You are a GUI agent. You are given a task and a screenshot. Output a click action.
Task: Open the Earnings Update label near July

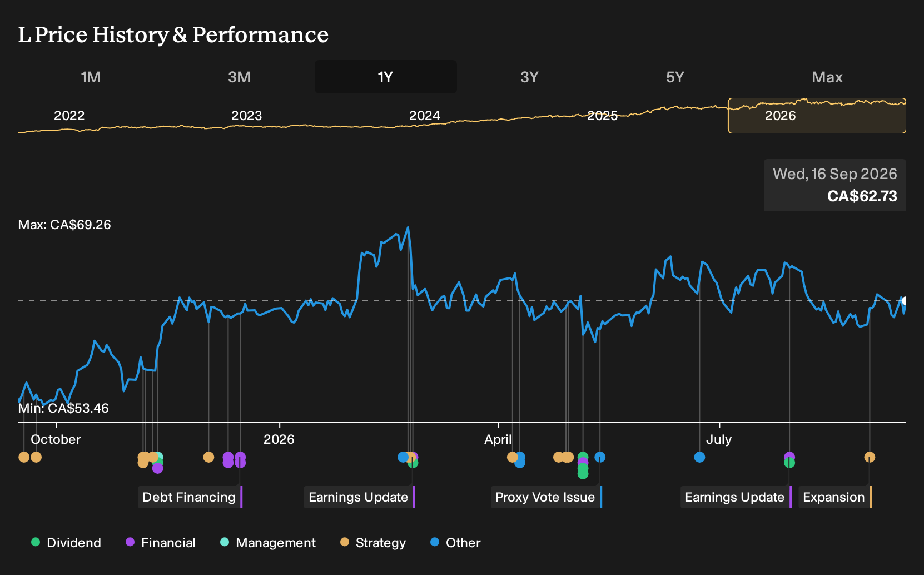point(735,497)
